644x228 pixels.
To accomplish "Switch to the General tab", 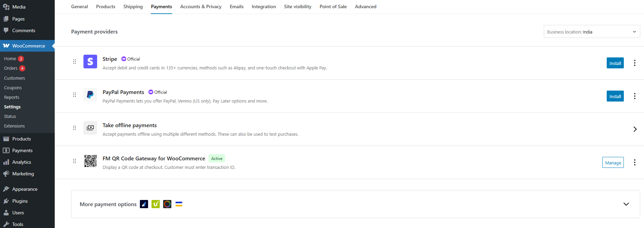I will click(x=79, y=6).
